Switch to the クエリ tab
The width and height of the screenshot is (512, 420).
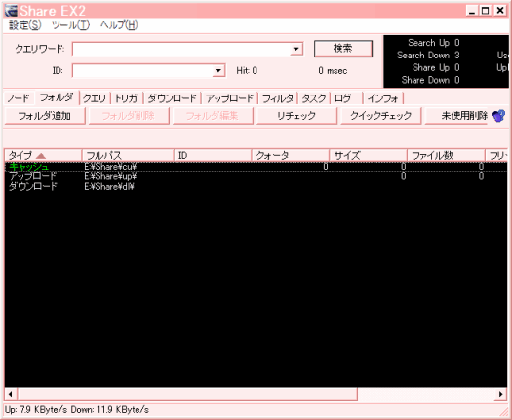[95, 98]
